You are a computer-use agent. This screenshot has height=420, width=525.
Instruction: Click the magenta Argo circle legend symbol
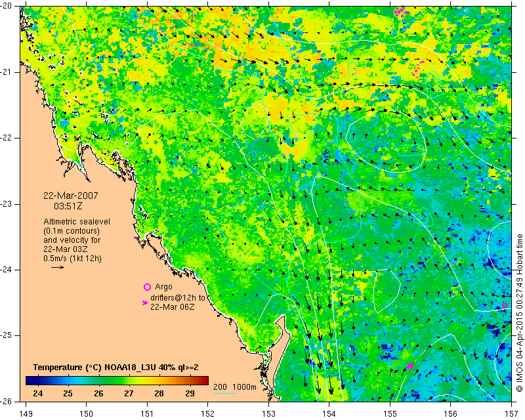click(147, 287)
